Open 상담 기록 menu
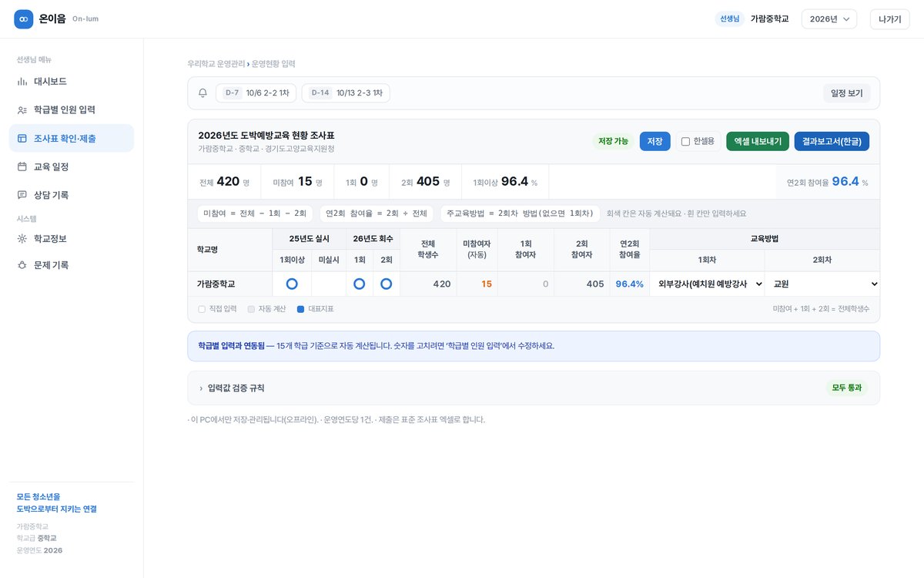 (72, 195)
